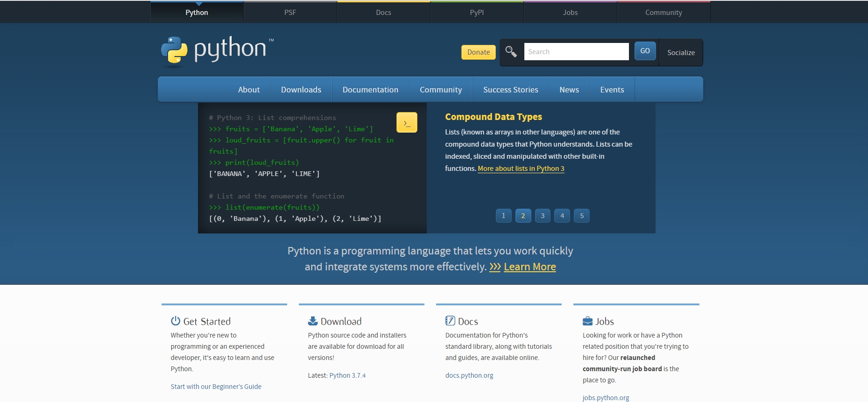Image resolution: width=868 pixels, height=402 pixels.
Task: Click the Docs notepad icon
Action: (x=450, y=321)
